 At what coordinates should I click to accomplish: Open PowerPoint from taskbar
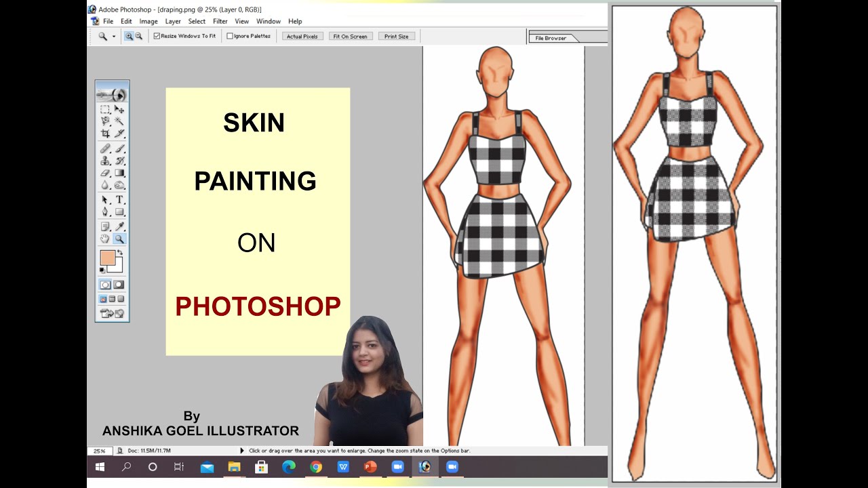tap(370, 467)
